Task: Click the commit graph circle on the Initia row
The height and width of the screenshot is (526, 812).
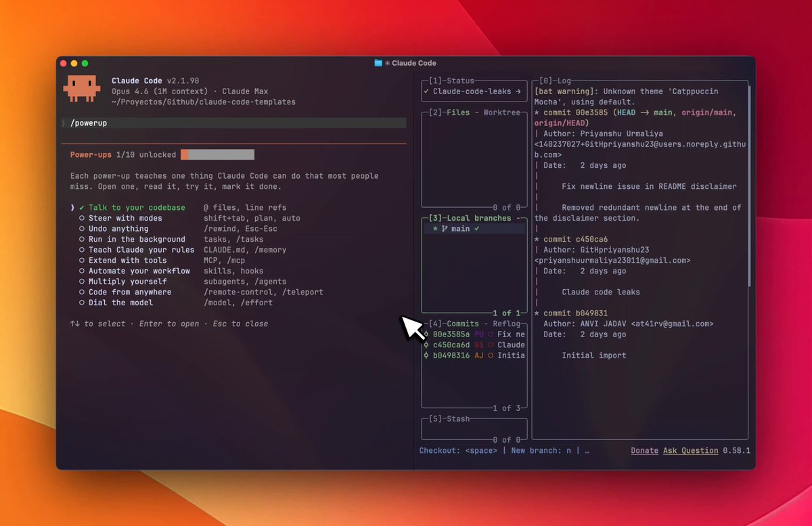Action: [x=491, y=355]
